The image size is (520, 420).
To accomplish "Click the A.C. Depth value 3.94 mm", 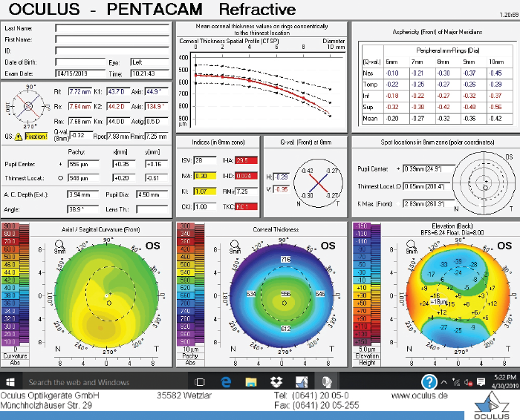I will tap(83, 194).
